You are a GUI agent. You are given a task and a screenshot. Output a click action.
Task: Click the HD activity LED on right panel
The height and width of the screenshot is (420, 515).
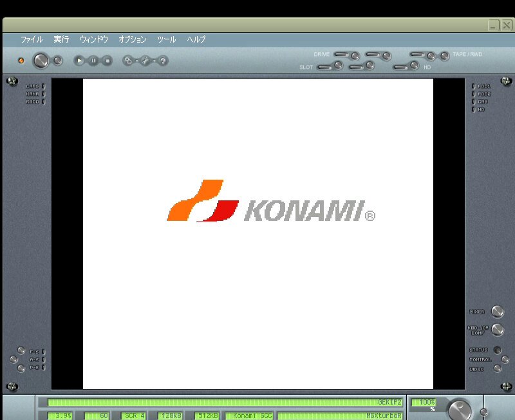(x=473, y=110)
